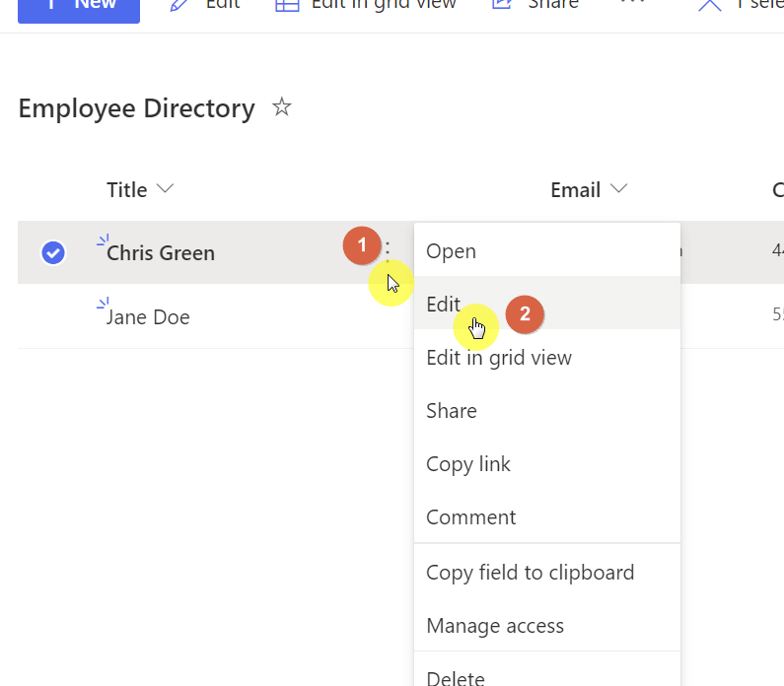
Task: Choose Open in the context menu
Action: pos(547,249)
